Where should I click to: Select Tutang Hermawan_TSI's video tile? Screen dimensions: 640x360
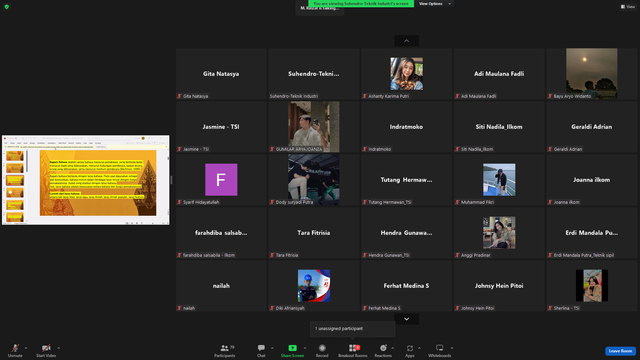pos(406,180)
